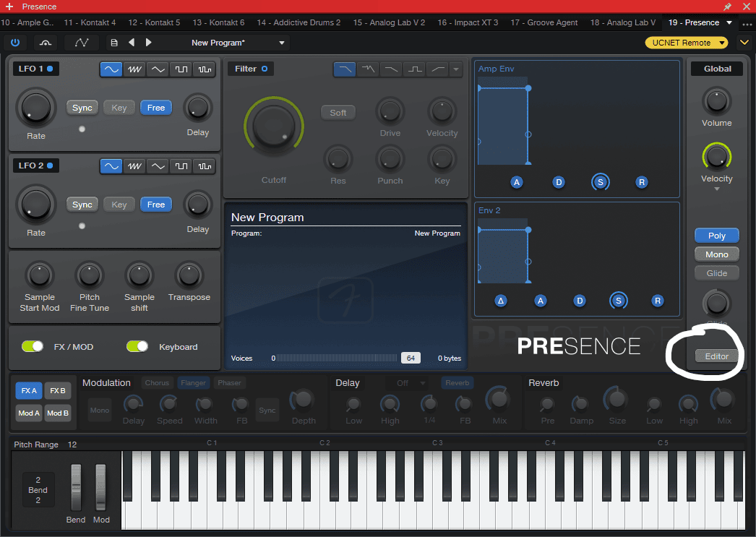Viewport: 756px width, 537px height.
Task: Select the sample-and-hold waveform for LFO 1
Action: click(205, 69)
